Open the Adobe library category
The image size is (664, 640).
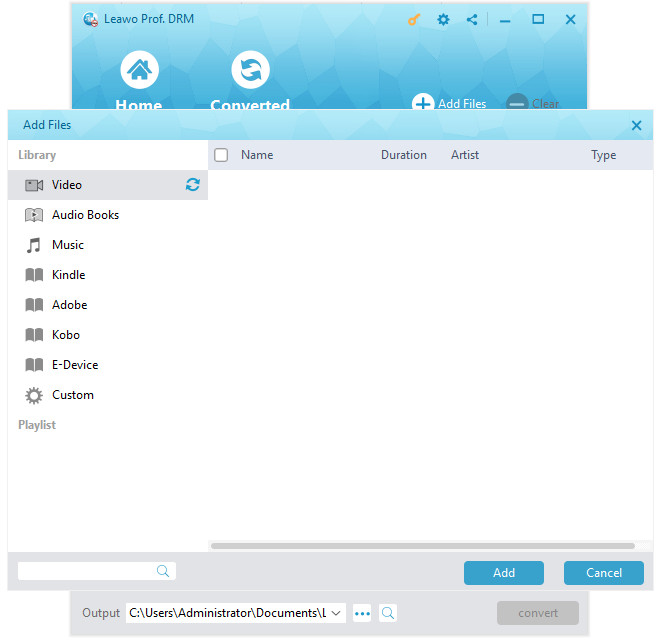pos(108,305)
